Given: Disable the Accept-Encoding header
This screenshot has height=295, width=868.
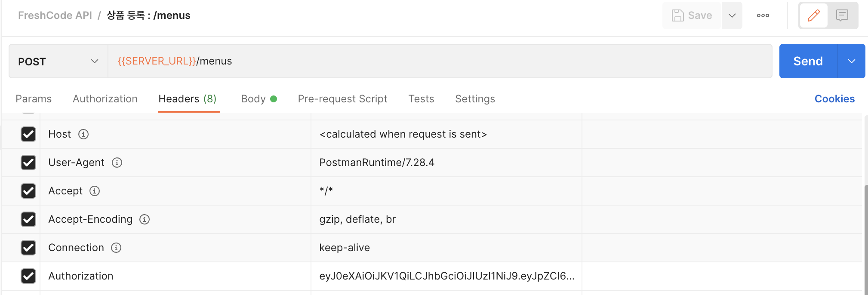Looking at the screenshot, I should 28,219.
